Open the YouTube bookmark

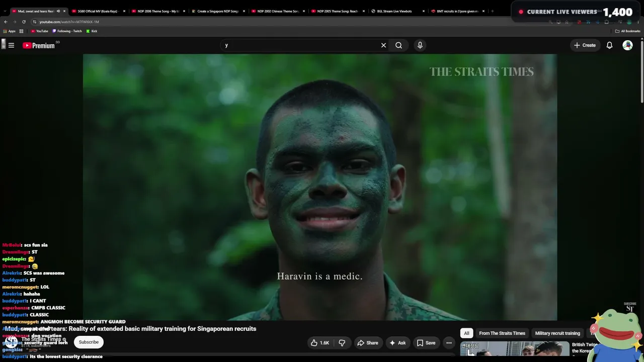(x=39, y=31)
